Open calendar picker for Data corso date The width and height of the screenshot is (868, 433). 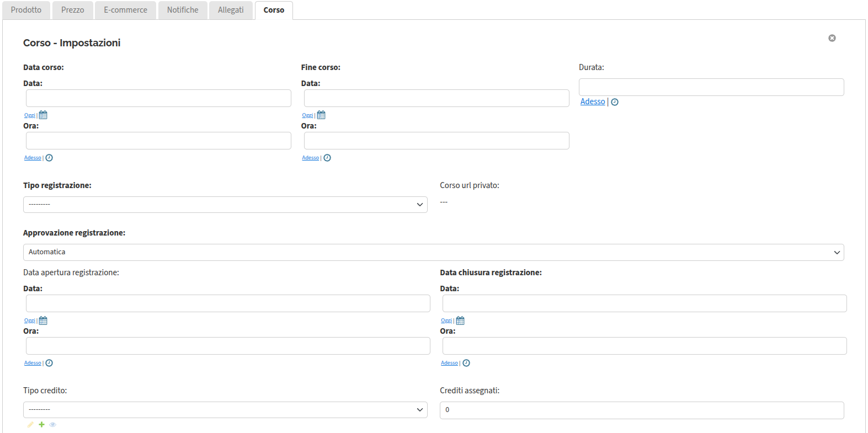[43, 115]
